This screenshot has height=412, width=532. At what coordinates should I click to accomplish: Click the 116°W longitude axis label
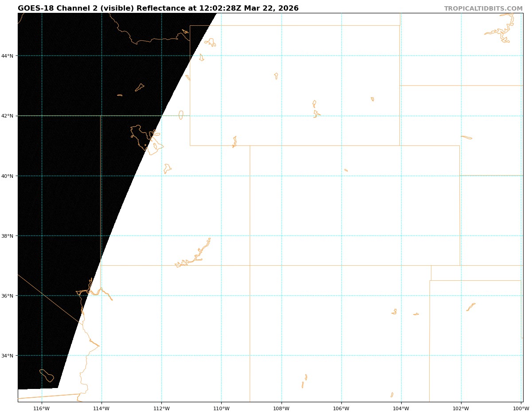tap(41, 408)
